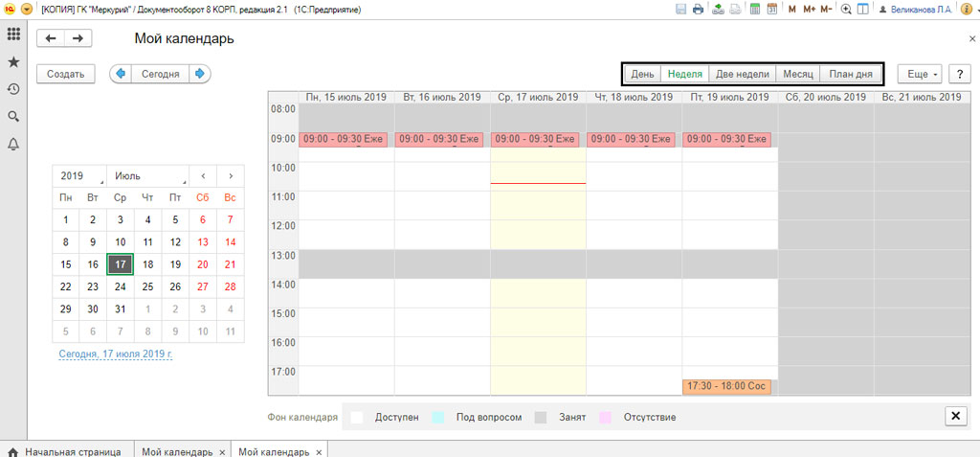Expand the year 2019 dropdown
This screenshot has width=980, height=457.
pos(79,176)
